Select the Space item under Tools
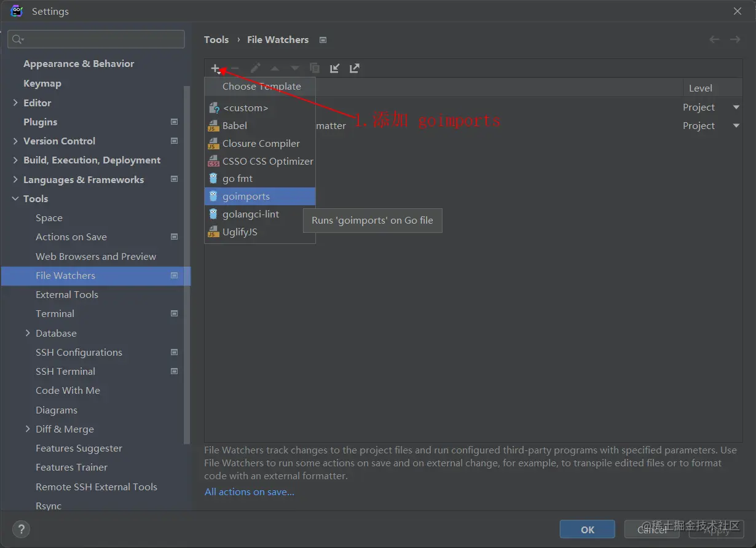756x548 pixels. tap(49, 218)
